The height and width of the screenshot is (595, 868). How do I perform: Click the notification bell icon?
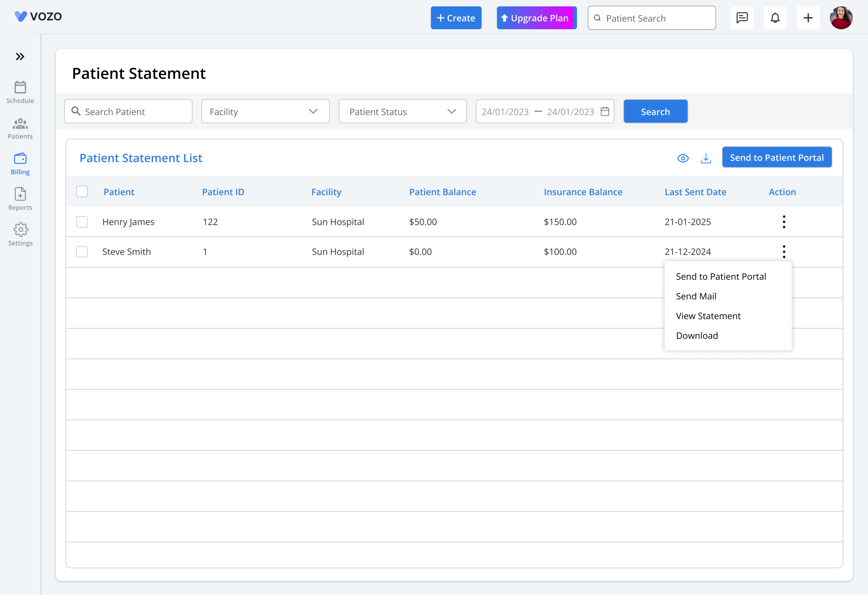[x=775, y=18]
